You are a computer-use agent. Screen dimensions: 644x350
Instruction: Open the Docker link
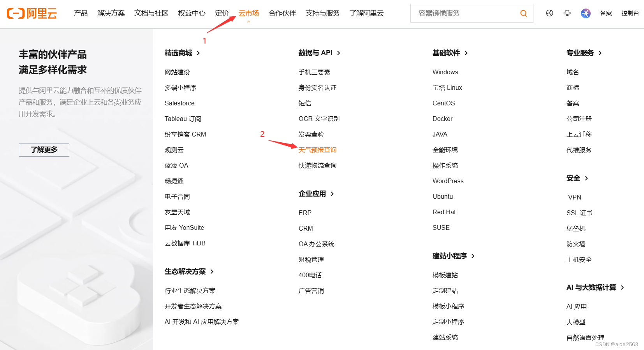[442, 119]
